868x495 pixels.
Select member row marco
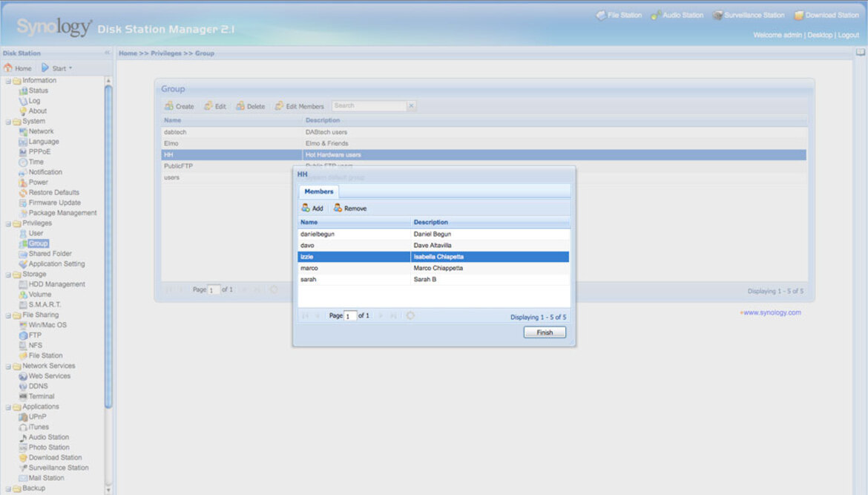tap(433, 268)
